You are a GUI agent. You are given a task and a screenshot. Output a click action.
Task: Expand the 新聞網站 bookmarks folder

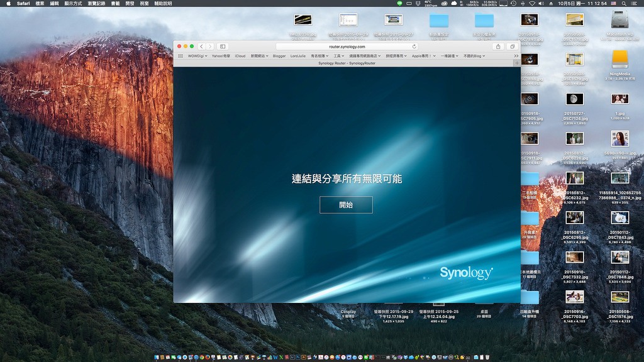click(x=260, y=56)
